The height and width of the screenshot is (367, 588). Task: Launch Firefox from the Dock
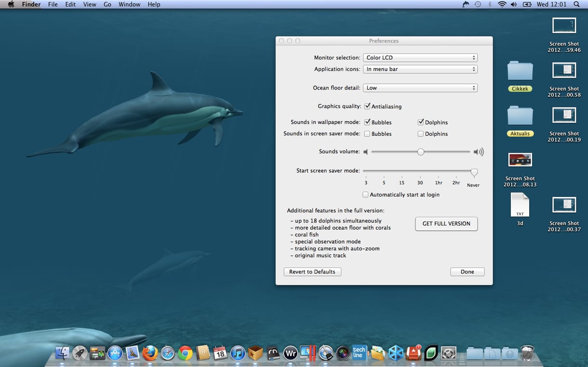pos(150,354)
